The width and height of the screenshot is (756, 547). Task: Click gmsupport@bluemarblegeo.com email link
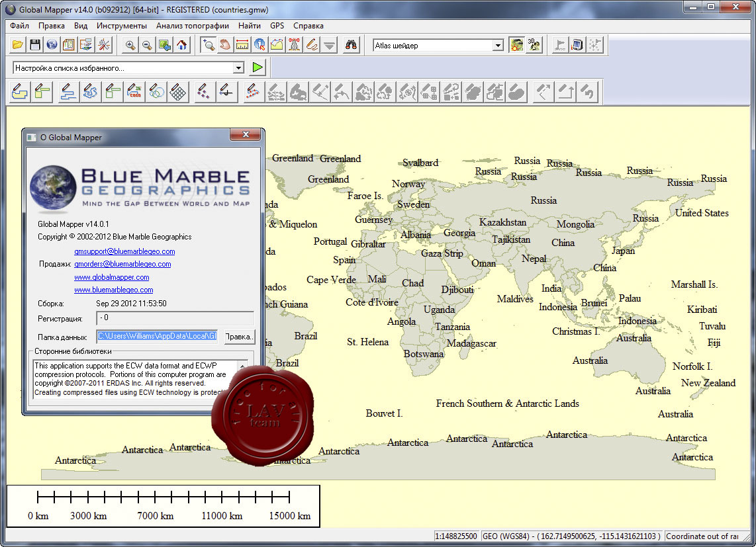tap(124, 251)
